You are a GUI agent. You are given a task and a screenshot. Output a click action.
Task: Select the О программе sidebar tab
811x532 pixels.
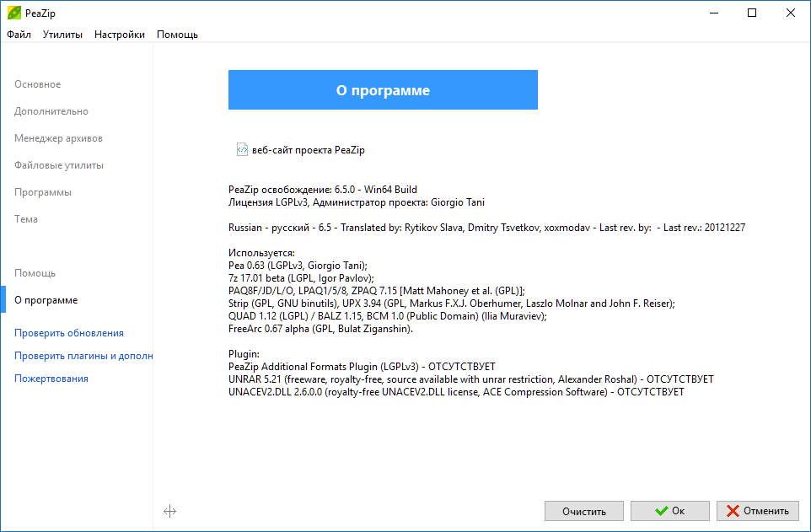pos(46,300)
